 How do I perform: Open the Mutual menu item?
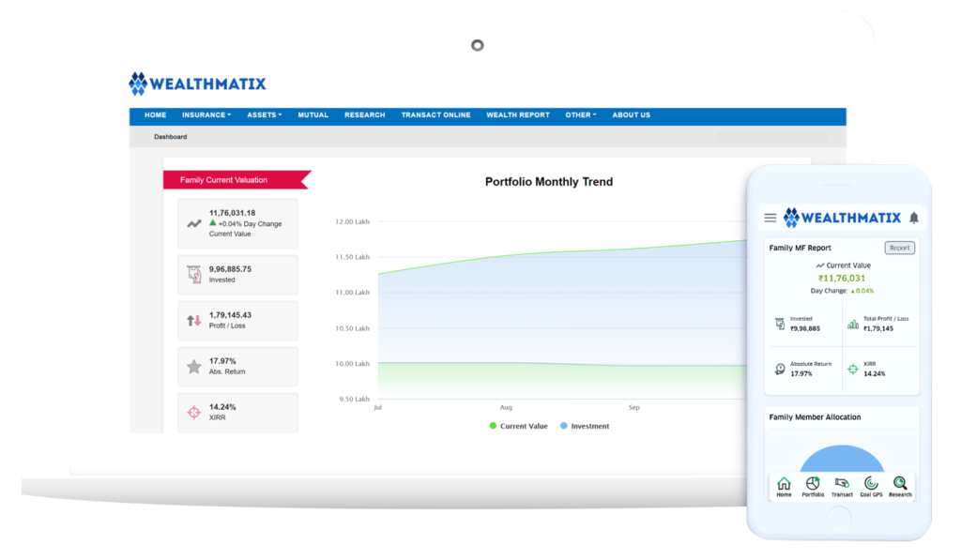313,115
